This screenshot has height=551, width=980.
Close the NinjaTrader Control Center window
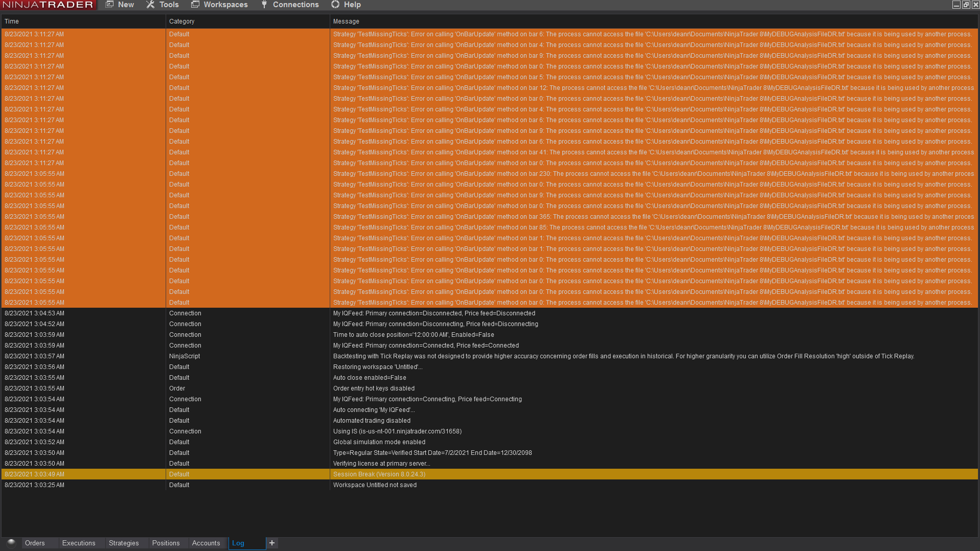975,5
